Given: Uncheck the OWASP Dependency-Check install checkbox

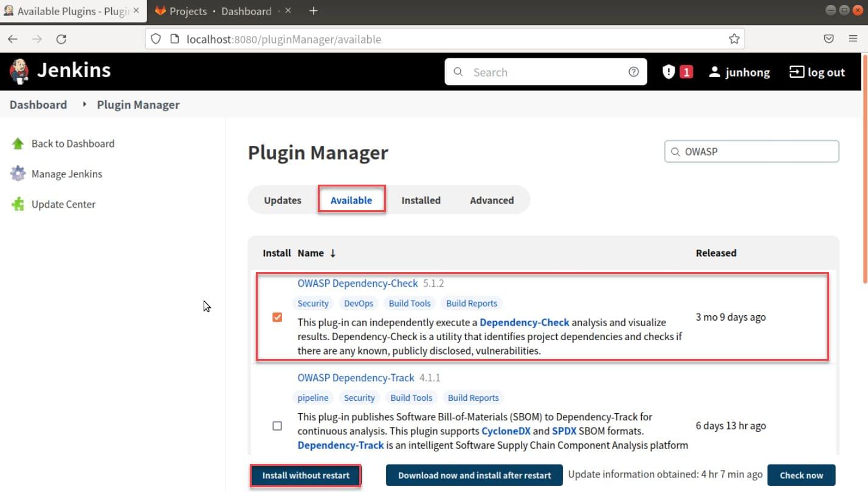Looking at the screenshot, I should point(277,317).
